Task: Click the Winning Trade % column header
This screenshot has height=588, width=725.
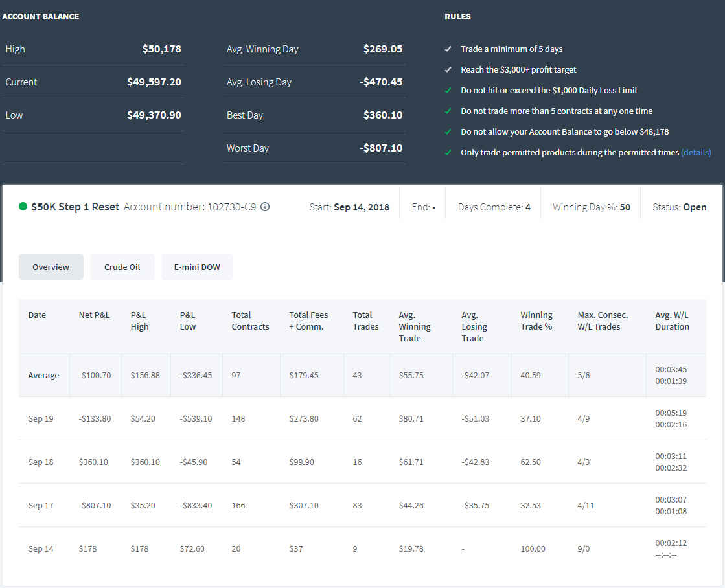Action: [x=536, y=321]
